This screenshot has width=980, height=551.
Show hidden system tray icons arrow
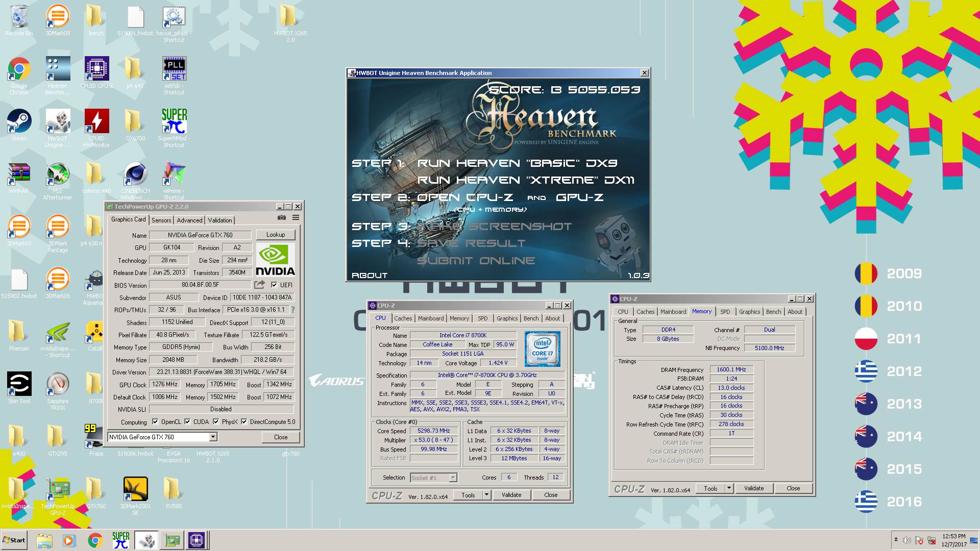point(896,540)
